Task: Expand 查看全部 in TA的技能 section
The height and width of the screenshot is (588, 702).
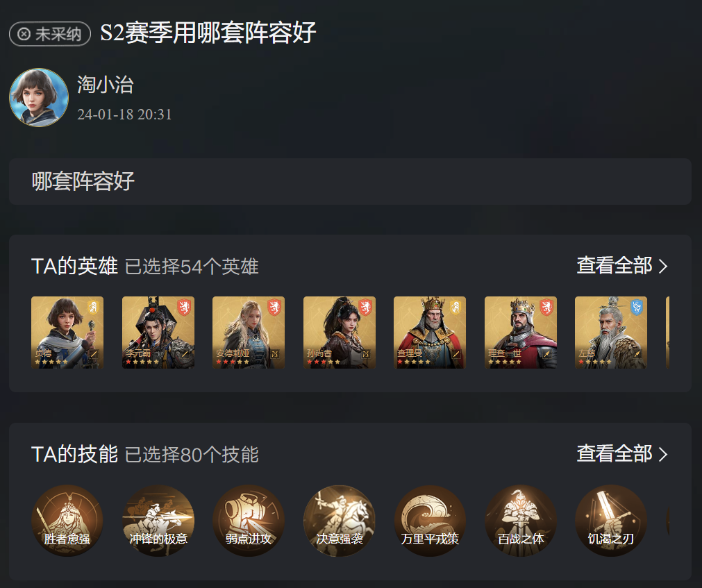Action: [x=622, y=454]
